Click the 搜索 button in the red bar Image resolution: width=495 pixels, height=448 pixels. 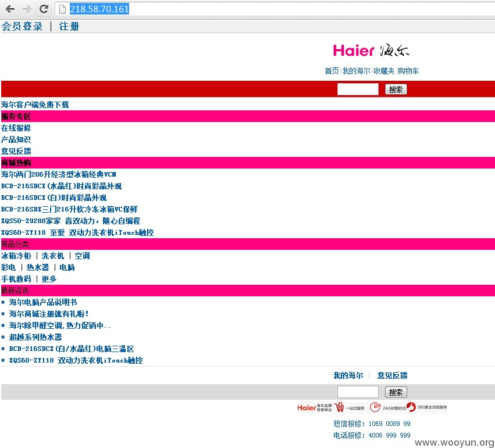point(396,89)
